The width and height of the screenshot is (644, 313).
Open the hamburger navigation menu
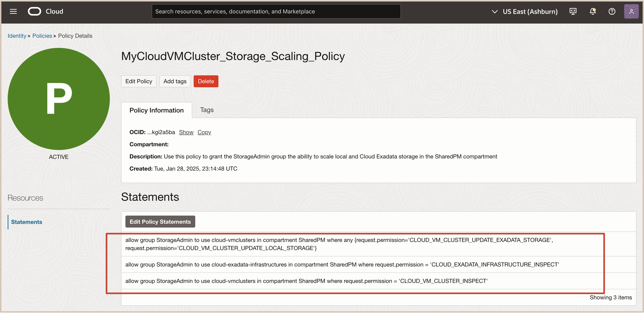click(13, 11)
